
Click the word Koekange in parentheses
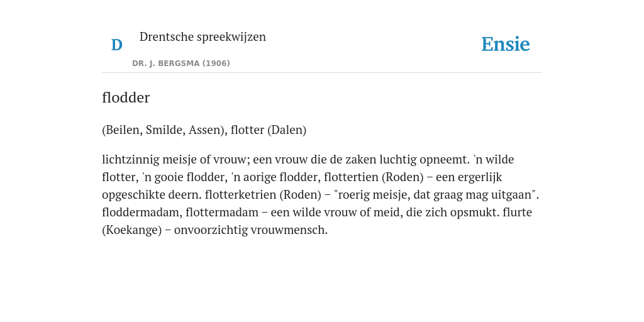click(132, 230)
